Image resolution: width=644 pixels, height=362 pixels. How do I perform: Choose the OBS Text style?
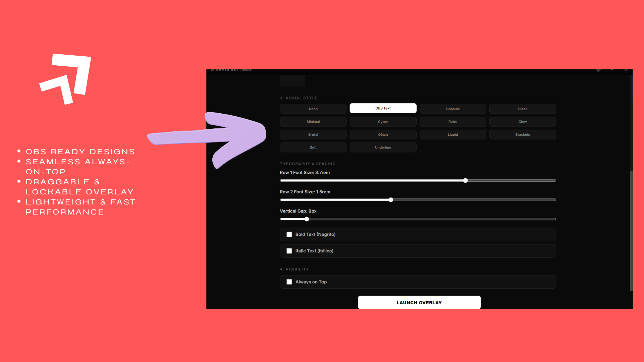click(x=383, y=108)
